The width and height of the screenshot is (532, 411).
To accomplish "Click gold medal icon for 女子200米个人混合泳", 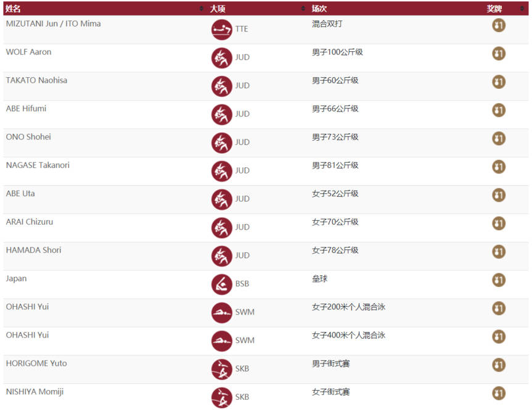I will (499, 308).
